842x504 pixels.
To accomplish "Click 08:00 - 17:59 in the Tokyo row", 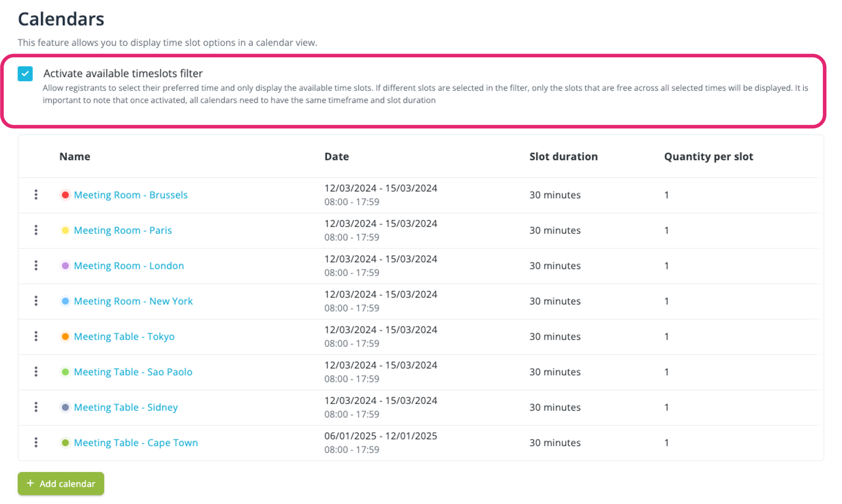I will pyautogui.click(x=352, y=343).
